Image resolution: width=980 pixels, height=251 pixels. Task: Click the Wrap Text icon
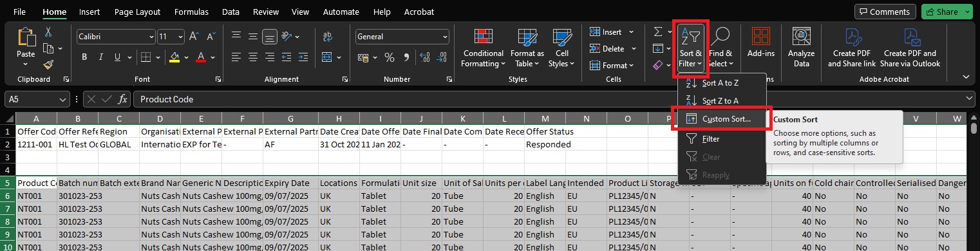coord(327,37)
